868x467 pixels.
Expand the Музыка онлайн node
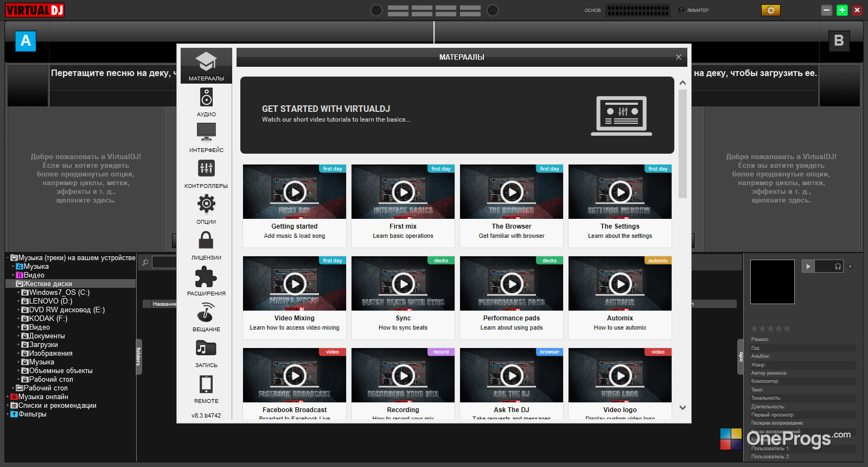pos(8,397)
